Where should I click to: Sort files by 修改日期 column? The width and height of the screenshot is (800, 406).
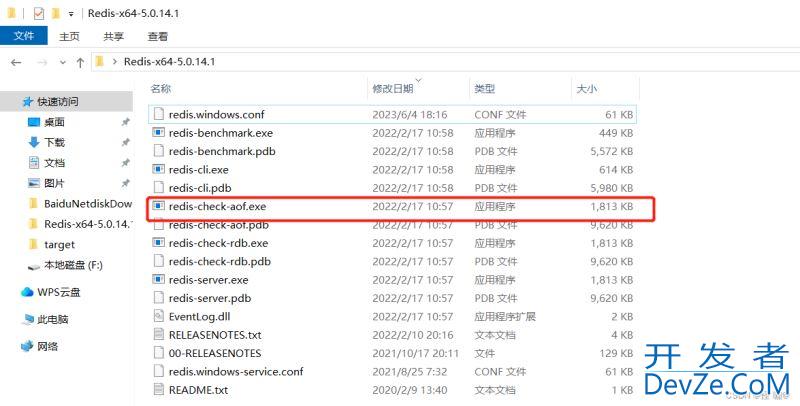392,89
